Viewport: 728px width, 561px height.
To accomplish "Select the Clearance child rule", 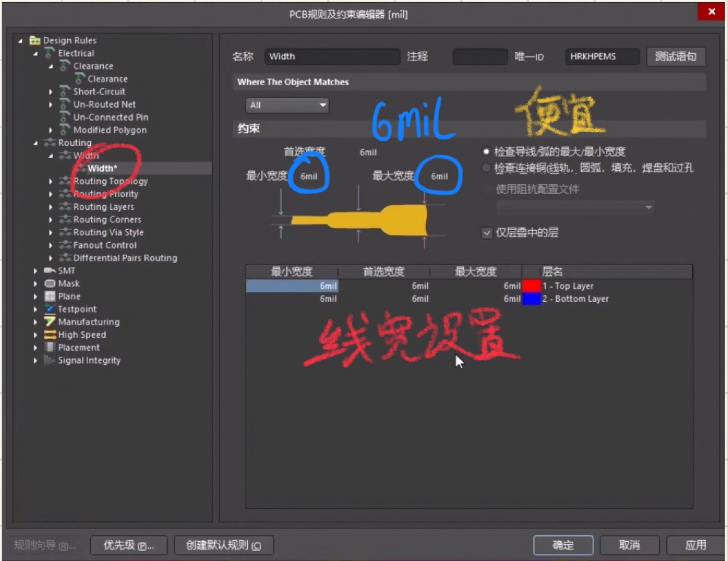I will click(108, 79).
